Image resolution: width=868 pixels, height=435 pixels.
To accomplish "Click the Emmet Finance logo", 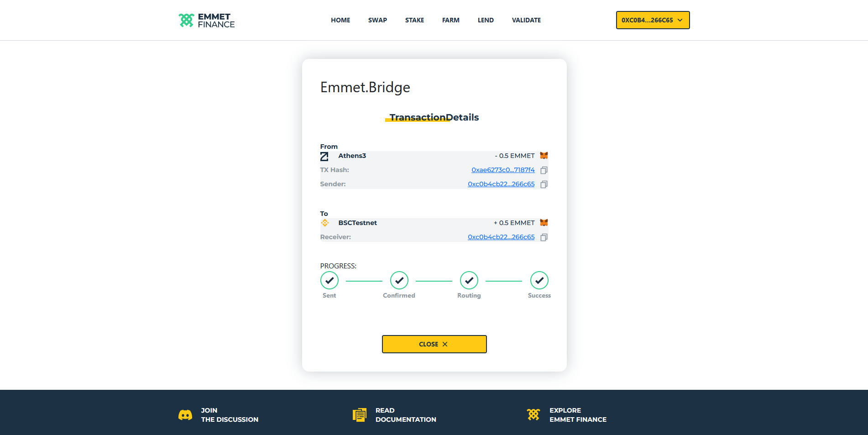I will 207,21.
